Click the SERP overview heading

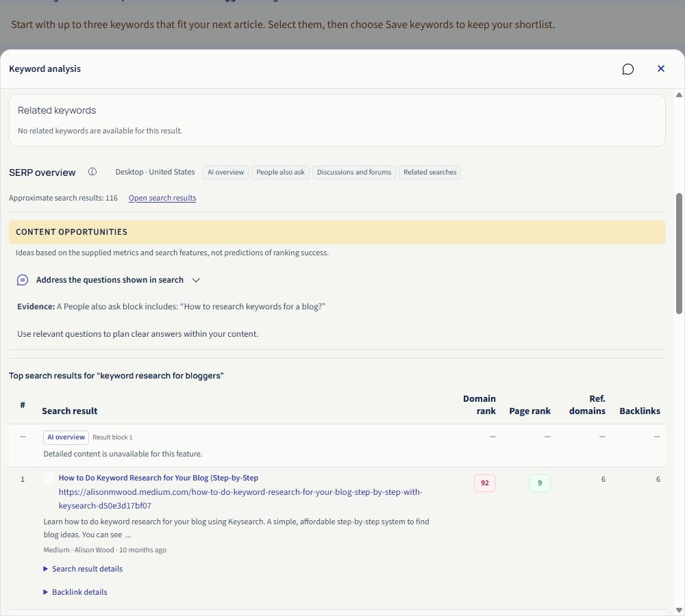[42, 172]
